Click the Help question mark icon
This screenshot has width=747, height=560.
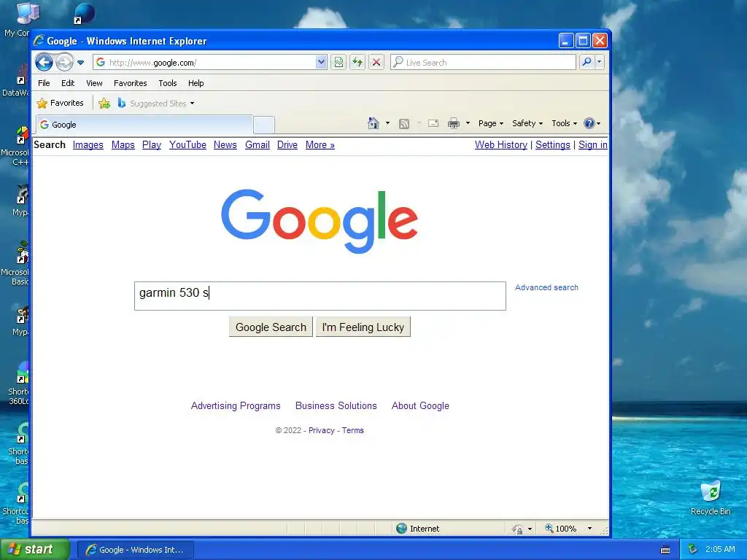click(x=589, y=123)
